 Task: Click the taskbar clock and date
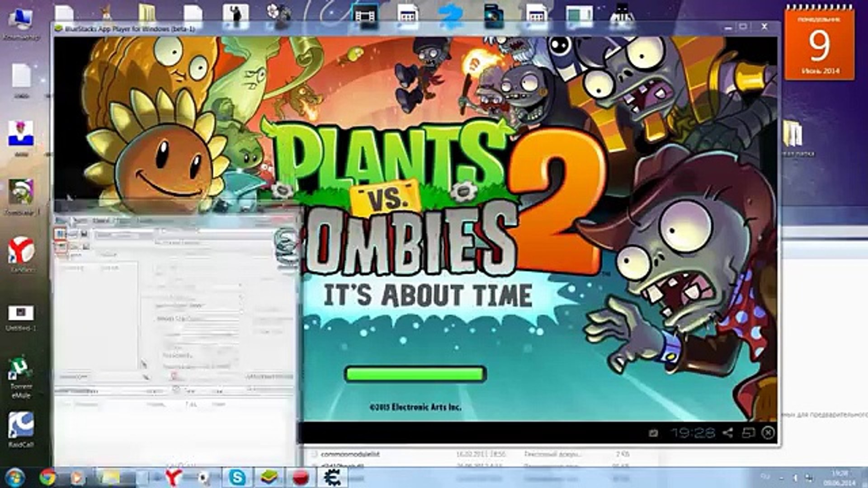[x=840, y=478]
